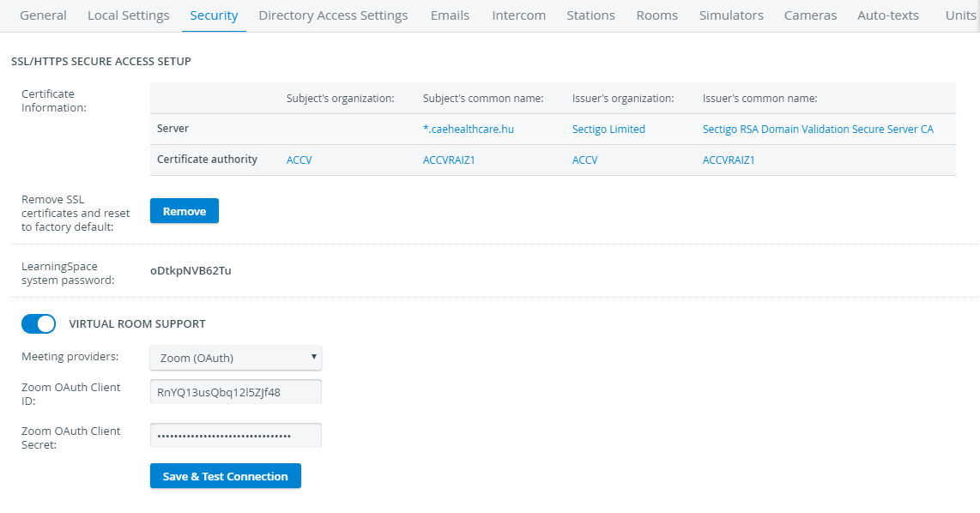
Task: Go to the Emails tab
Action: (x=450, y=15)
